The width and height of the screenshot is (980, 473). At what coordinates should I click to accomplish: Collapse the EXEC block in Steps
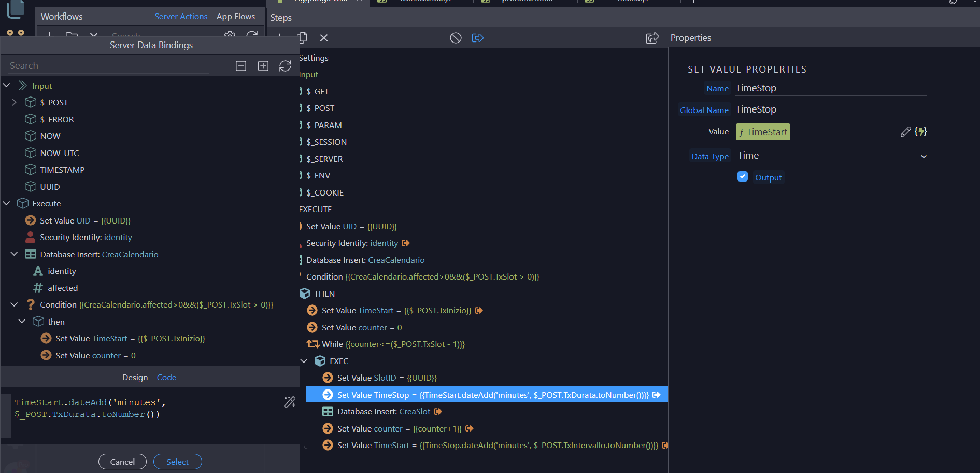pos(304,361)
